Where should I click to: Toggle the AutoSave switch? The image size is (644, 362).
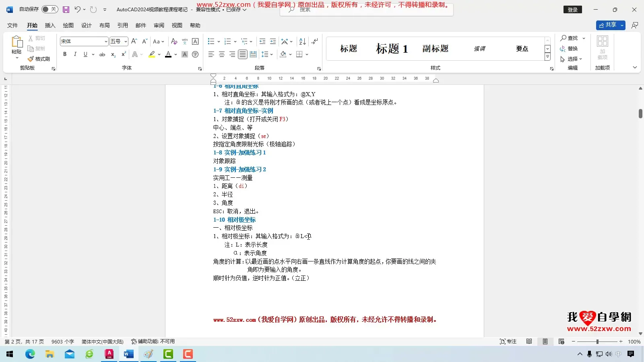tap(50, 9)
